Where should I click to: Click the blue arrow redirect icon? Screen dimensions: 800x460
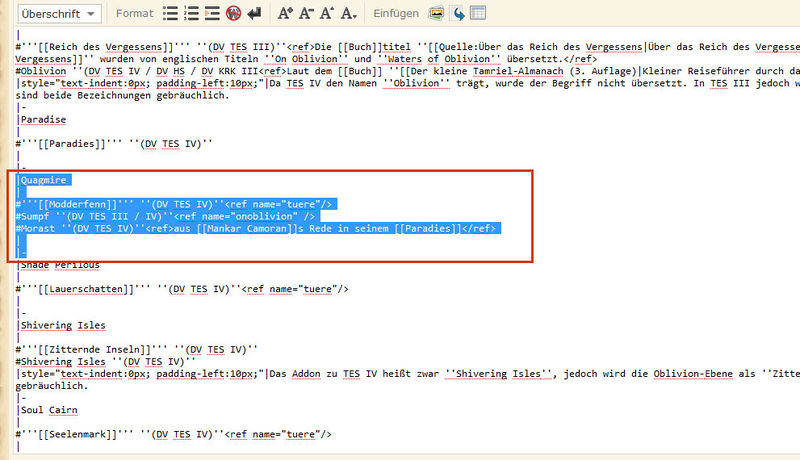pyautogui.click(x=458, y=13)
